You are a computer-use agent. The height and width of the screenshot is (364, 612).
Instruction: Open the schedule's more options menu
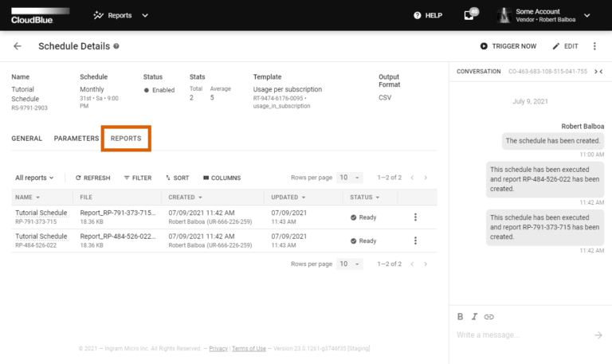pos(594,46)
